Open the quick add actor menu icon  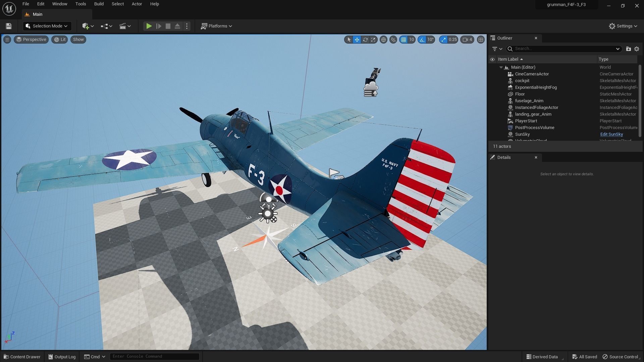(x=88, y=26)
